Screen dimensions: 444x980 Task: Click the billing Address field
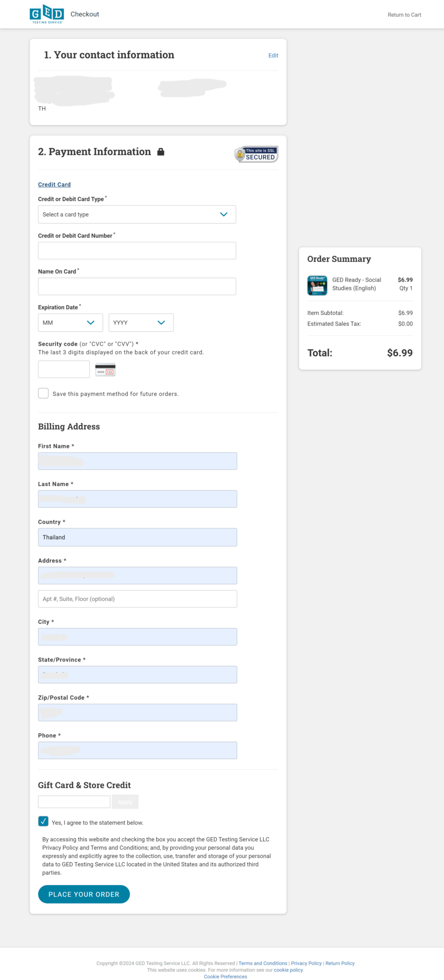click(137, 575)
